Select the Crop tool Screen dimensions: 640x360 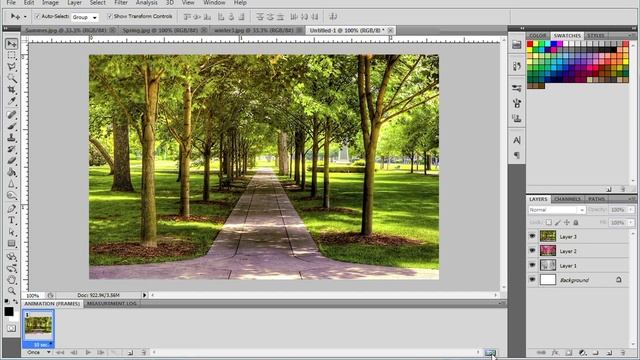11,89
